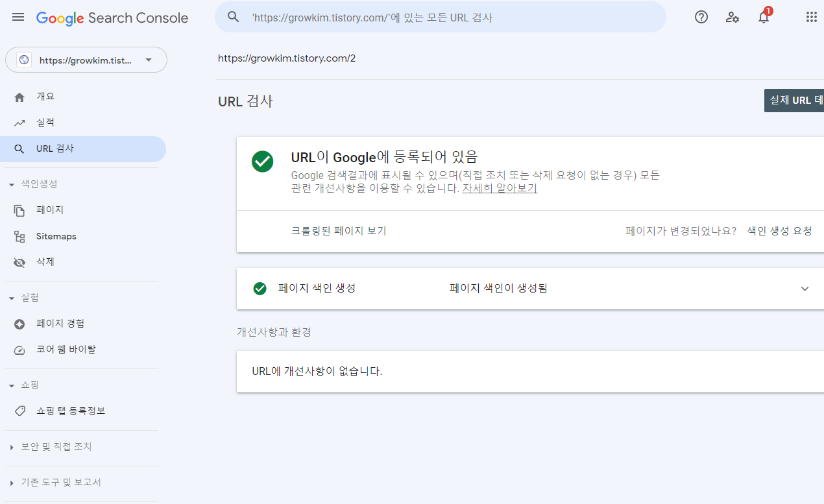Collapse the 실험 section
The height and width of the screenshot is (504, 824).
(12, 298)
